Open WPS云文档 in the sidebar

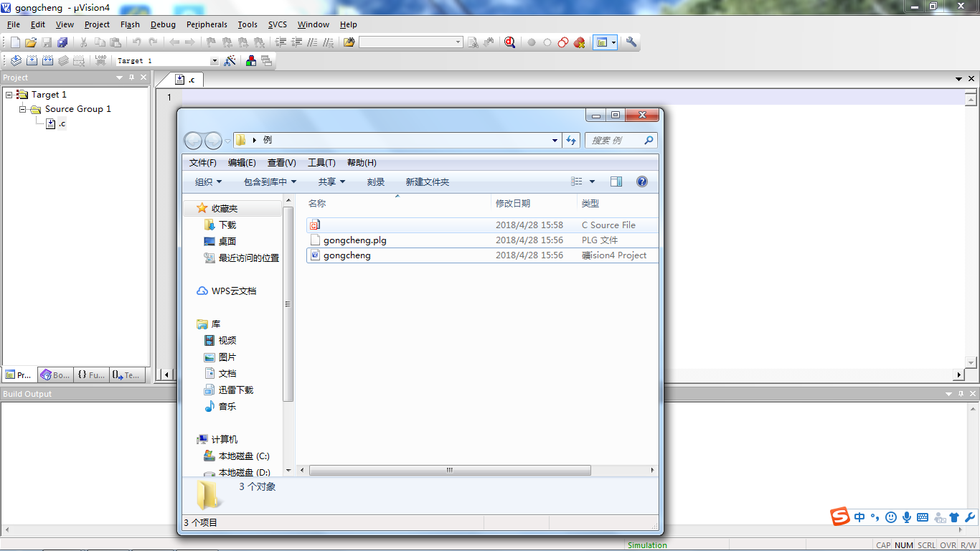[x=227, y=291]
